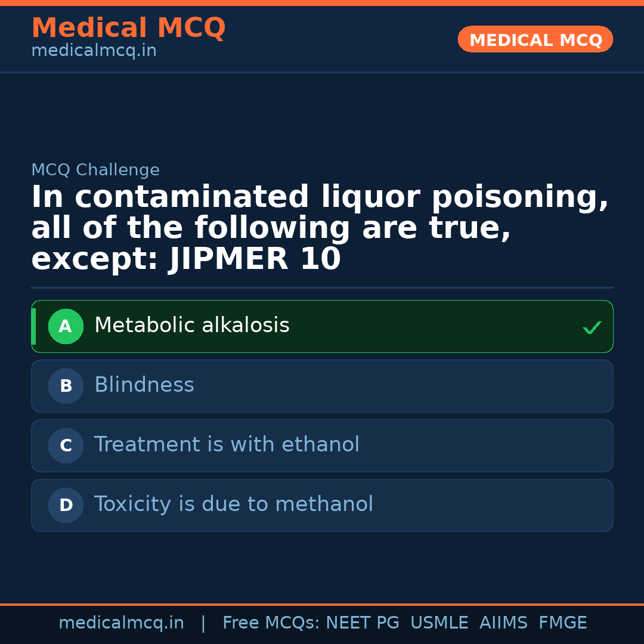Open the medicalmcq.in footer link
Screen dimensions: 644x644
(121, 623)
